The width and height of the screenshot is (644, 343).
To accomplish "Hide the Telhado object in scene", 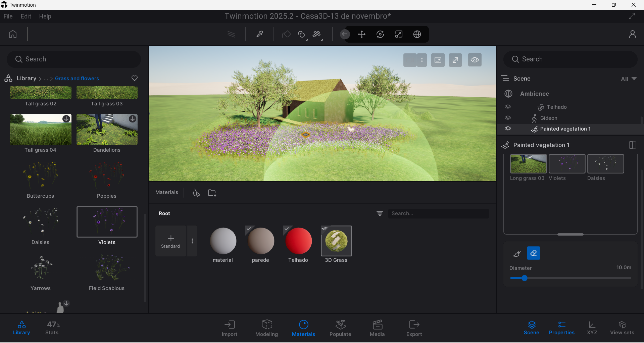I will pyautogui.click(x=508, y=107).
